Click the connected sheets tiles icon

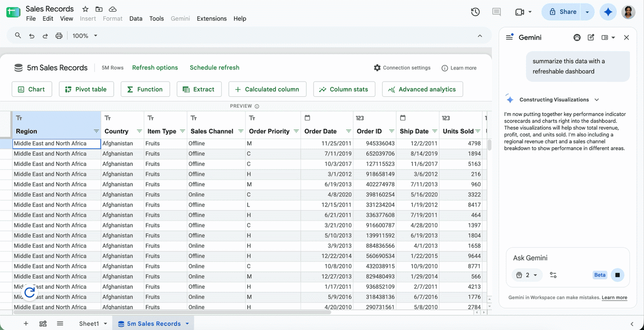click(43, 324)
